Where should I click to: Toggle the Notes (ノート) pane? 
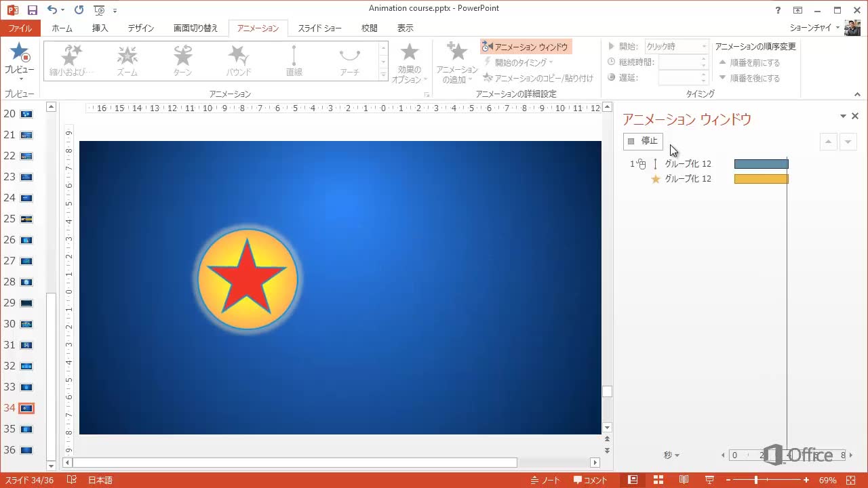546,480
